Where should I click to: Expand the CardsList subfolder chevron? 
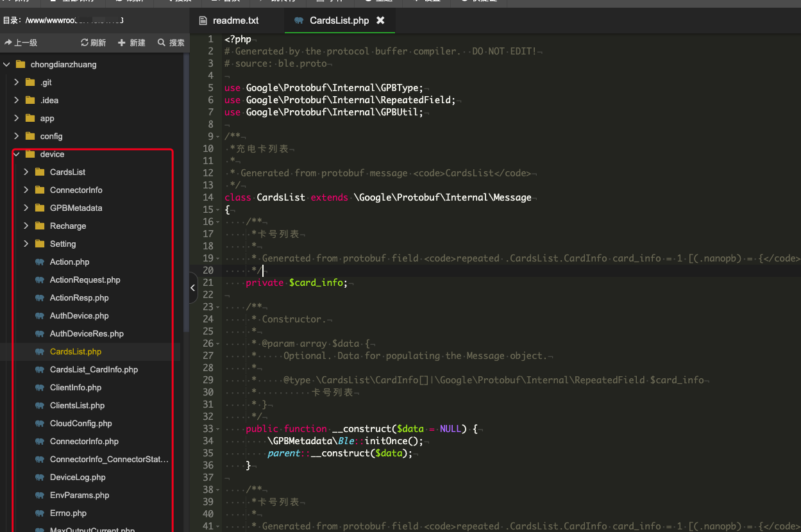[x=26, y=172]
